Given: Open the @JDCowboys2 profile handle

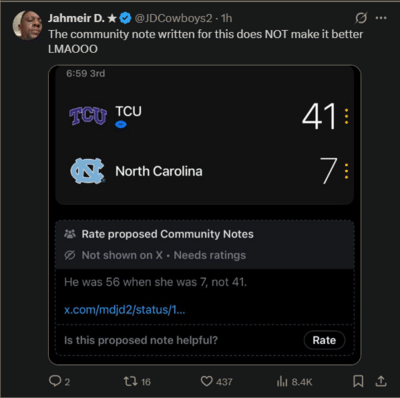Looking at the screenshot, I should (173, 18).
